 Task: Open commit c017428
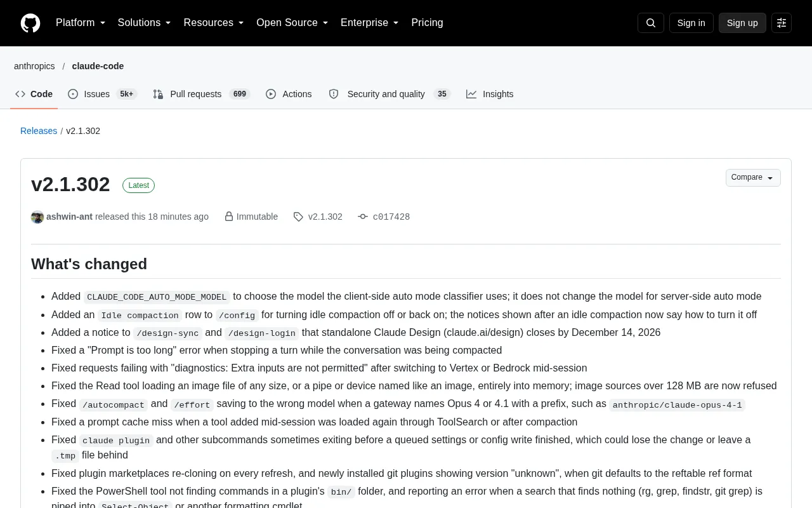click(x=384, y=217)
